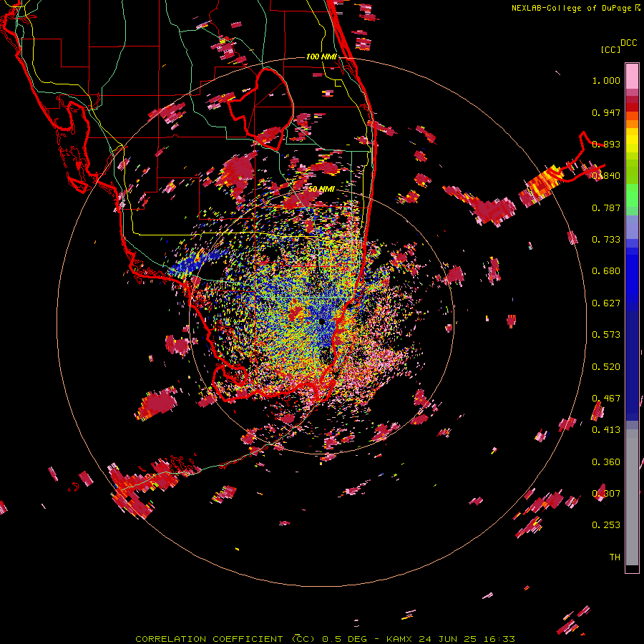The height and width of the screenshot is (644, 644).
Task: Click the KAMX station identifier in footer
Action: coord(399,639)
